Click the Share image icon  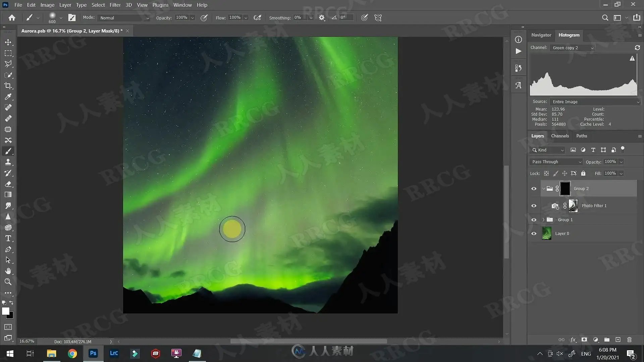tap(636, 17)
